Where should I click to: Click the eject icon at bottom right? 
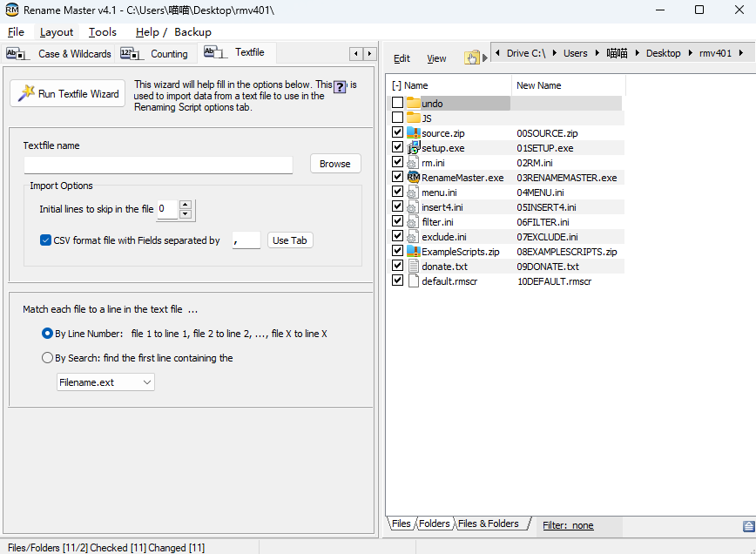click(x=748, y=526)
